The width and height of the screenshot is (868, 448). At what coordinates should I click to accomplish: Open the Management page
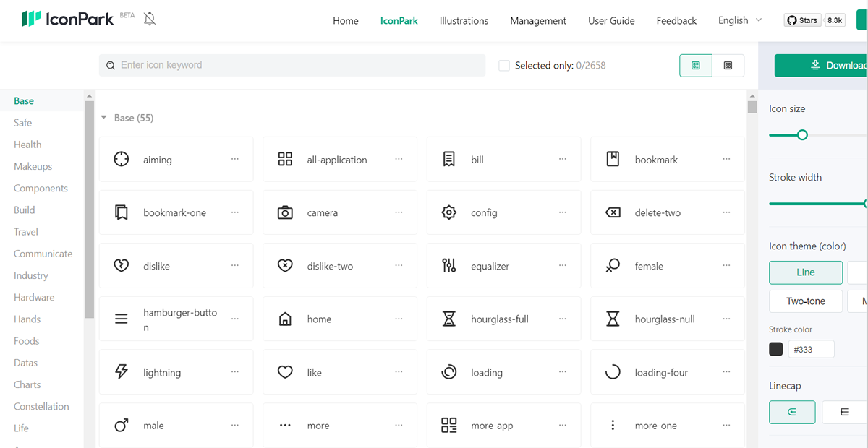(538, 21)
